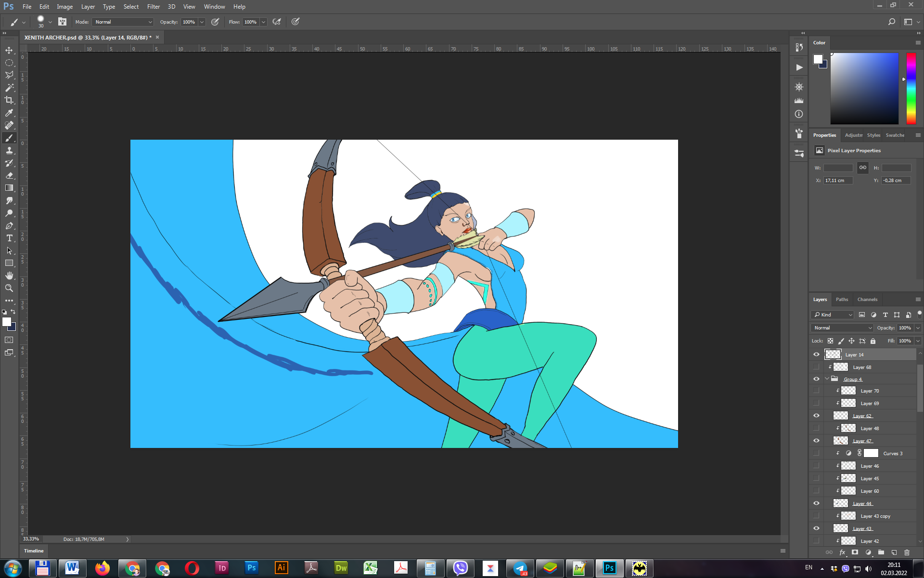Select the Gradient tool
This screenshot has width=924, height=578.
9,188
